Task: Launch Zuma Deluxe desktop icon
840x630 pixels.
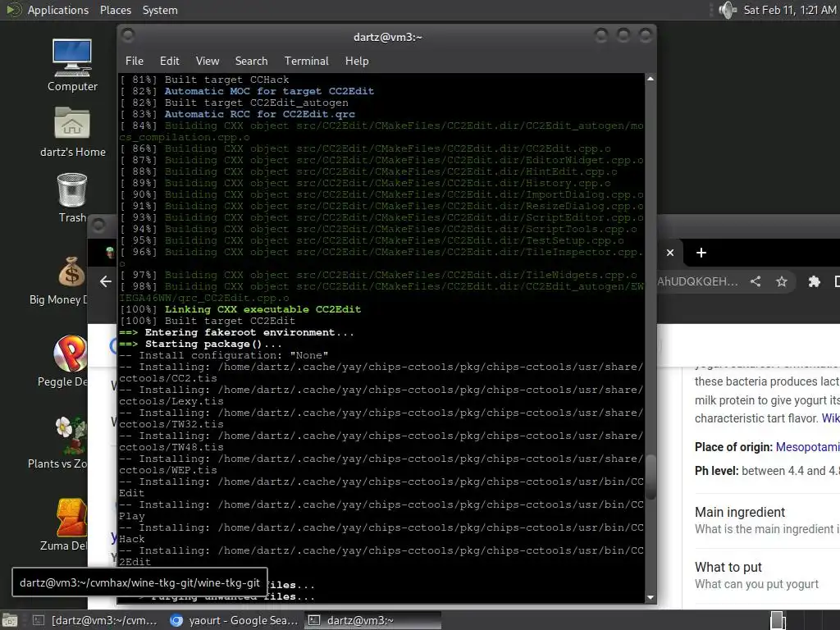Action: (70, 525)
